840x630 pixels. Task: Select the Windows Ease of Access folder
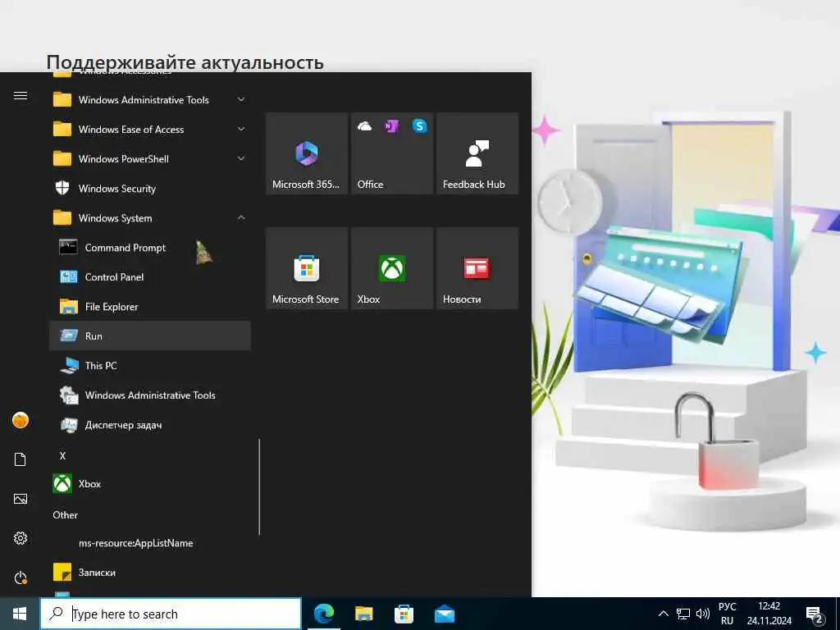point(150,129)
